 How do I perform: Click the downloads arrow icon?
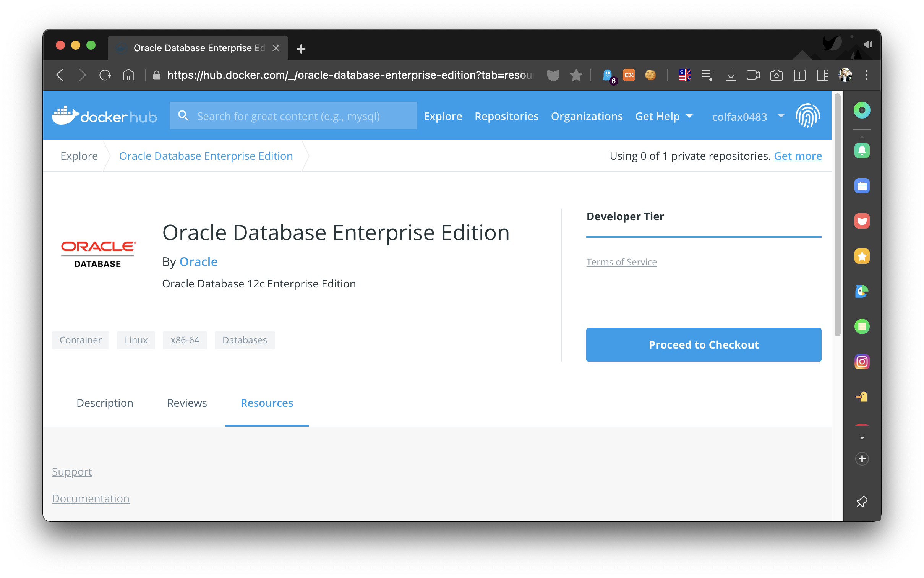(731, 75)
